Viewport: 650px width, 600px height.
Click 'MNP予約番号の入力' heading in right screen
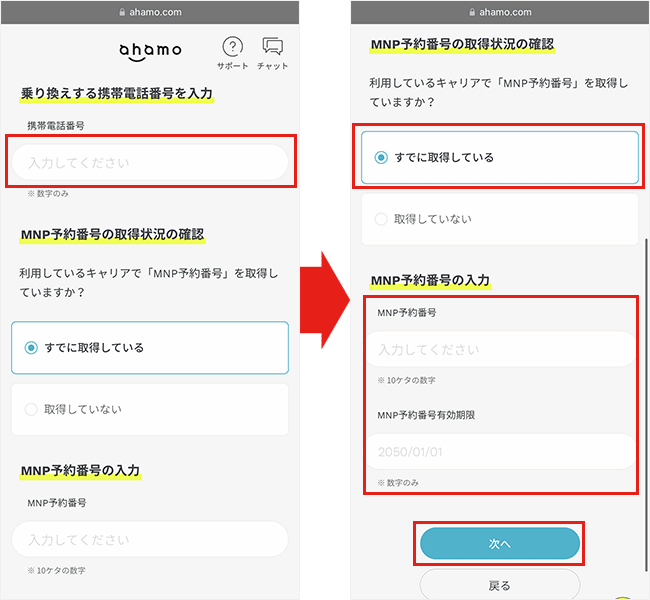430,281
